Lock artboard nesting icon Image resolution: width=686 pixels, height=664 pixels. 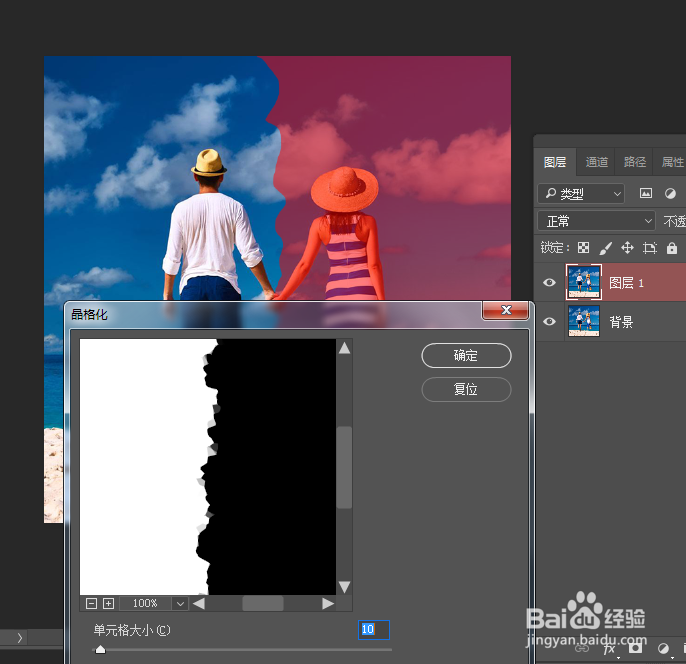pos(650,248)
